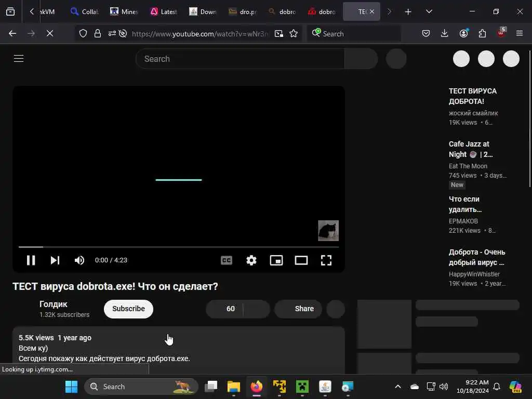
Task: Open suggested video ТЕСТ ВИРУСА ДОБРОТА!
Action: [472, 96]
